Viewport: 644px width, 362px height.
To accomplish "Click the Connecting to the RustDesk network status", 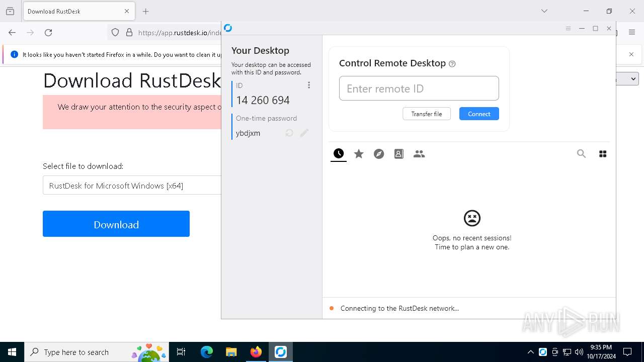I will coord(399,308).
